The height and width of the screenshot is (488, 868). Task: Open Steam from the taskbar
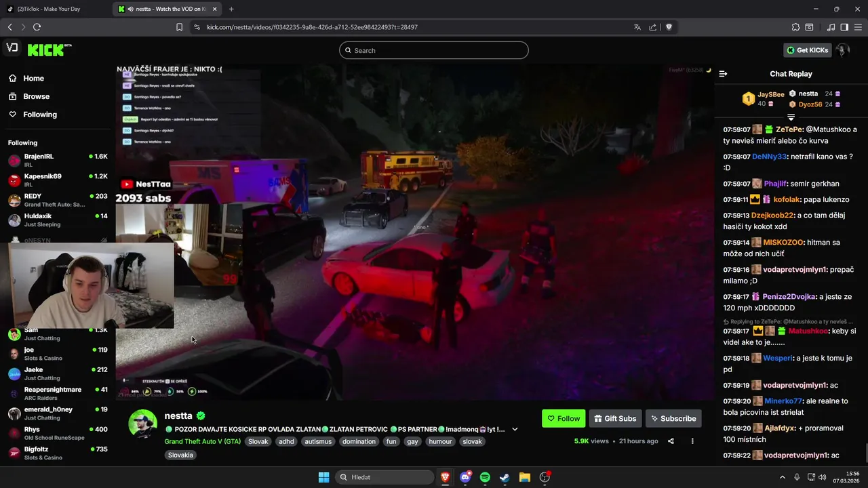[505, 477]
